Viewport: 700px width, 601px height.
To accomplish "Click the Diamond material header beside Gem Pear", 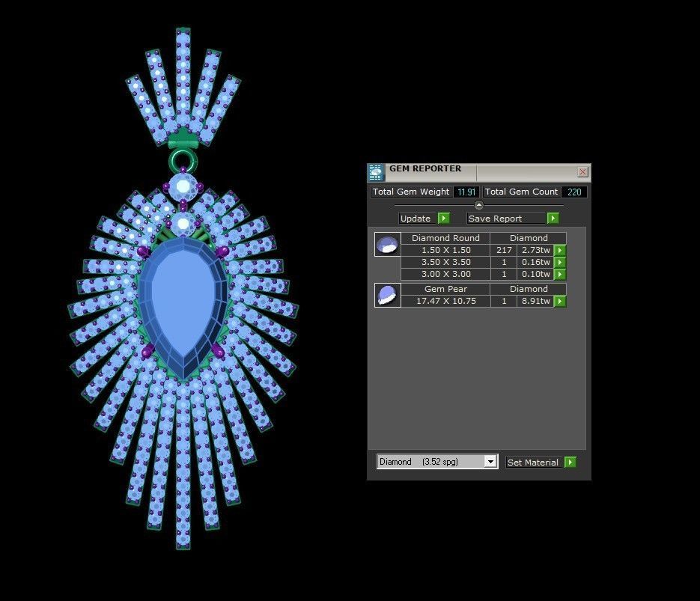I will pos(529,289).
